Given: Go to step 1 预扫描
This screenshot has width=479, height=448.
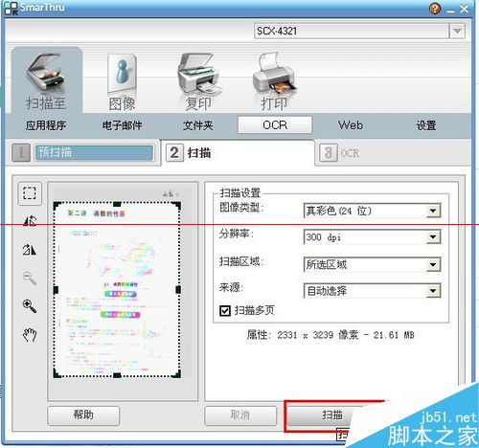Looking at the screenshot, I should tap(83, 152).
